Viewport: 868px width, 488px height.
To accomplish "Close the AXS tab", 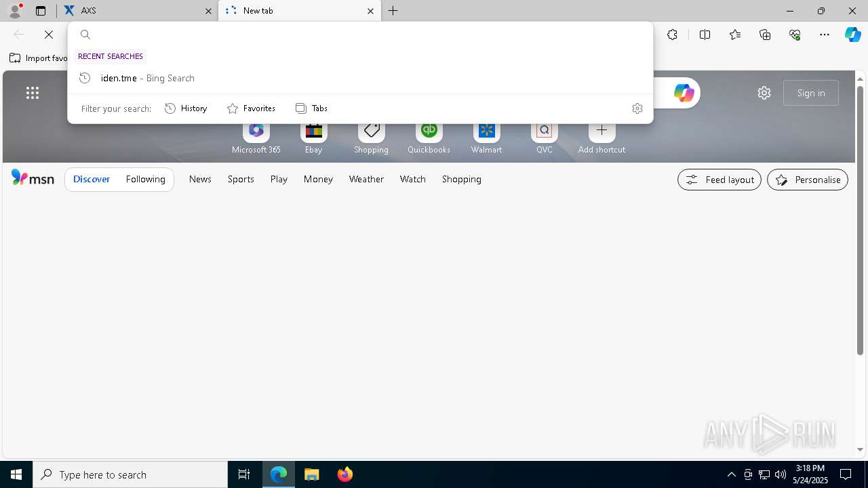I will 209,11.
